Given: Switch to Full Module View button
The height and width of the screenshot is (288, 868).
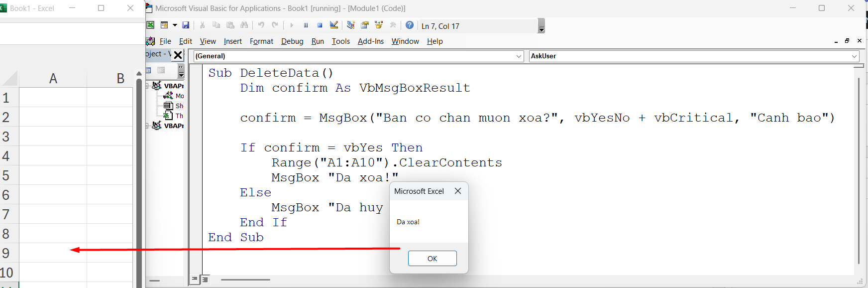Looking at the screenshot, I should click(x=205, y=280).
